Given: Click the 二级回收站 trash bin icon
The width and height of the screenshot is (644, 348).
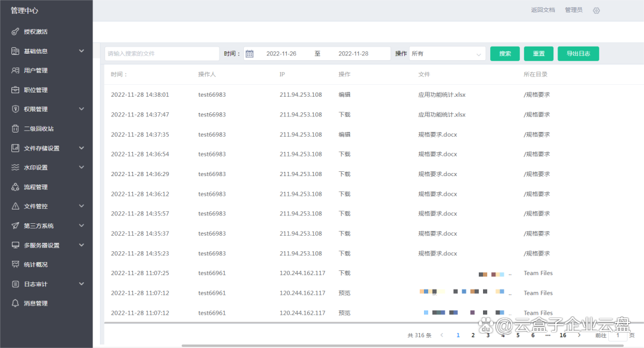Looking at the screenshot, I should 16,129.
